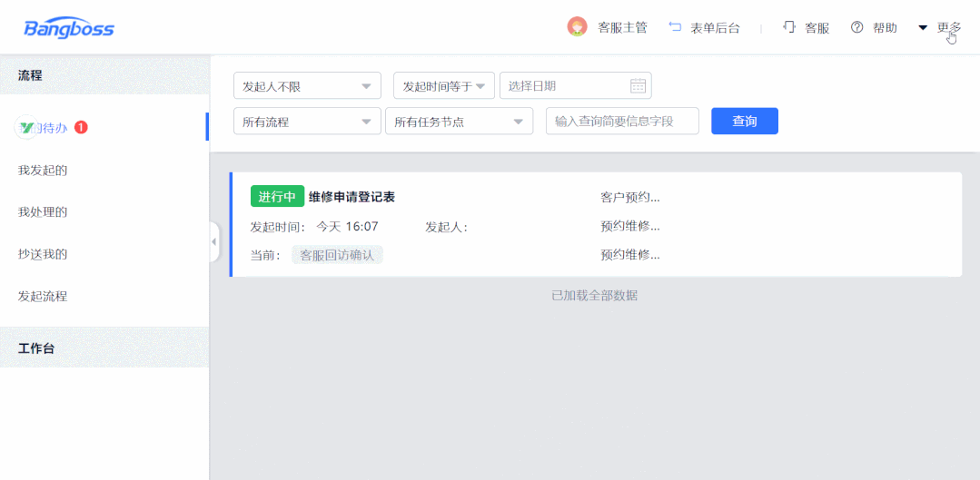Screen dimensions: 980x480
Task: Open the 发起时间等于 dropdown
Action: [443, 86]
